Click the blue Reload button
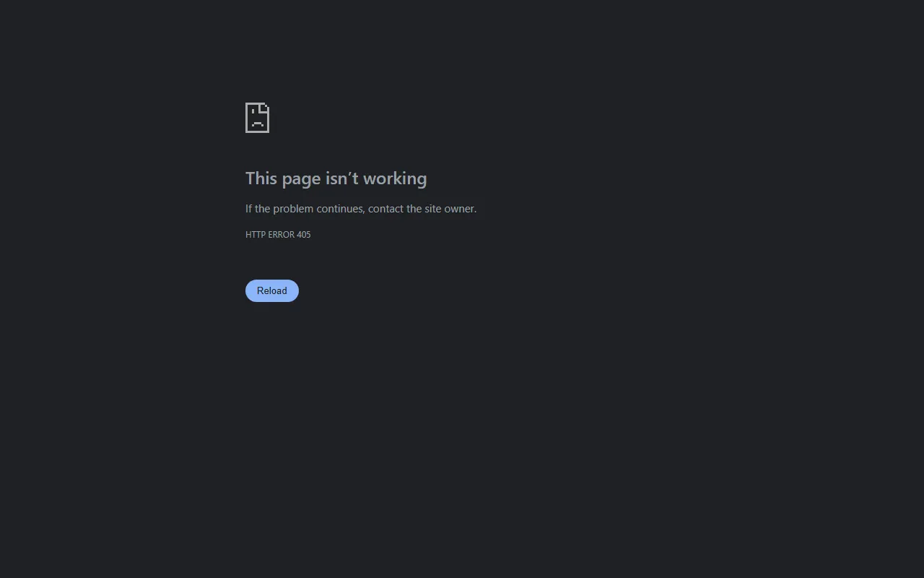The width and height of the screenshot is (924, 578). click(272, 290)
